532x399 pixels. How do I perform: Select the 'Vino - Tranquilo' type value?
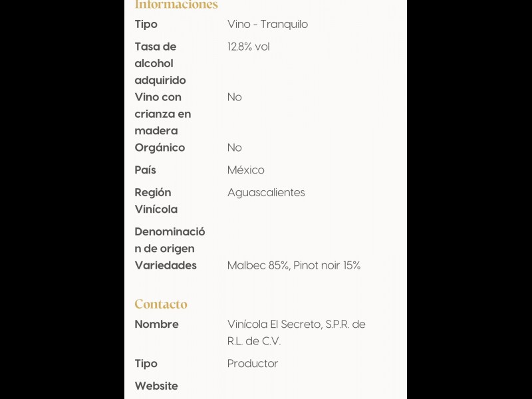[267, 25]
